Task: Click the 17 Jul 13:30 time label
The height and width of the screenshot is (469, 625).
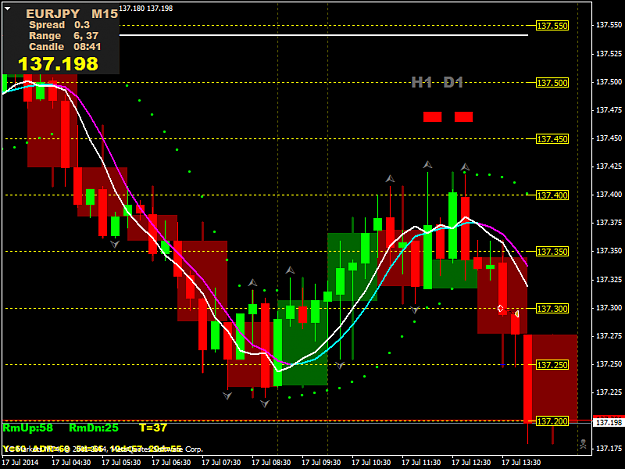Action: 521,462
